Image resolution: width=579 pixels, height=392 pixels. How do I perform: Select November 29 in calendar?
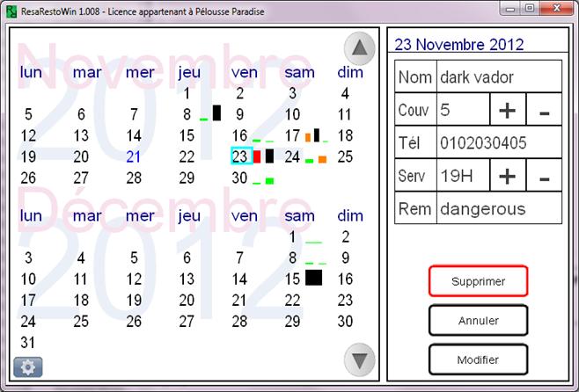click(187, 178)
